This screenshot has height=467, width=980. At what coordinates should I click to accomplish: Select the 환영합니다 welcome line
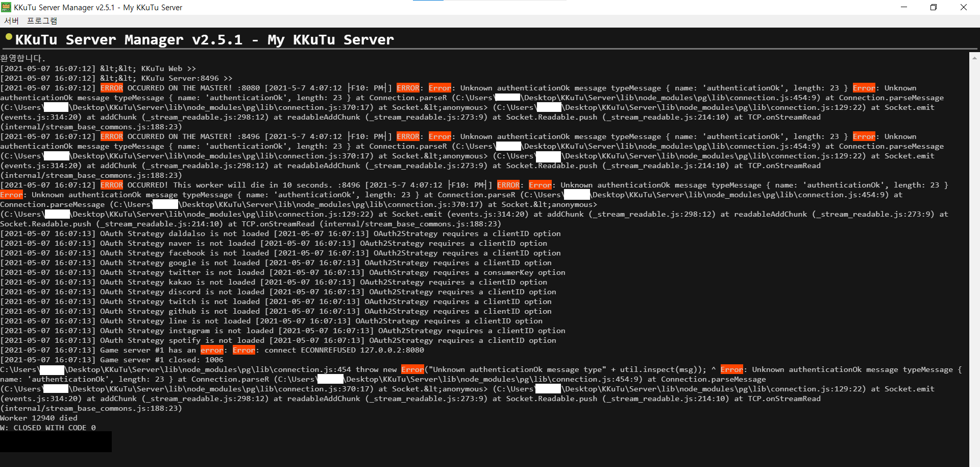[x=23, y=58]
